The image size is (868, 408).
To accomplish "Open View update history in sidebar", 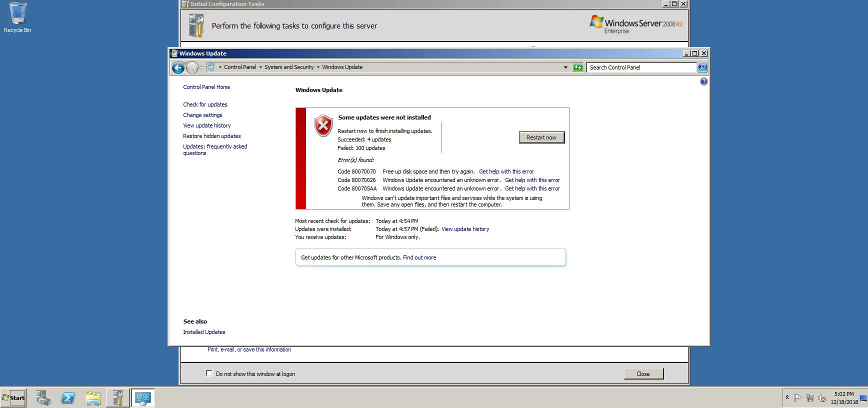I will pos(207,125).
